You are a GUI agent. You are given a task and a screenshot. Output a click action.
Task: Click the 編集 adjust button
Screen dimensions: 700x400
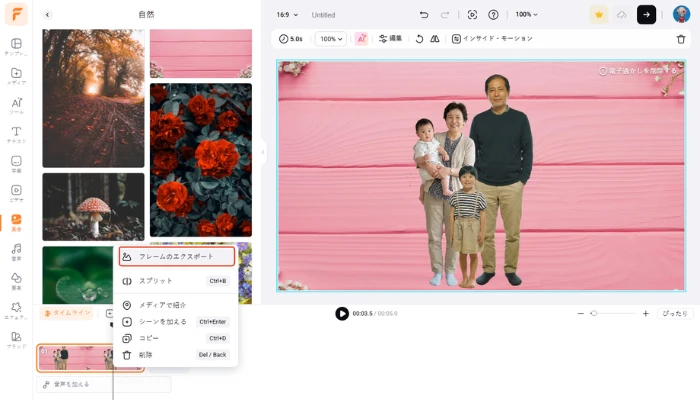(390, 39)
